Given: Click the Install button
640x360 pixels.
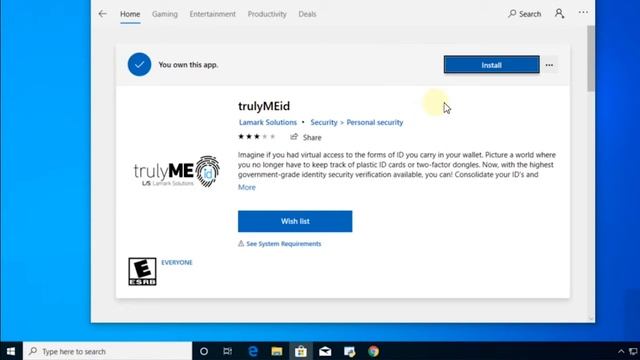Looking at the screenshot, I should coord(491,65).
